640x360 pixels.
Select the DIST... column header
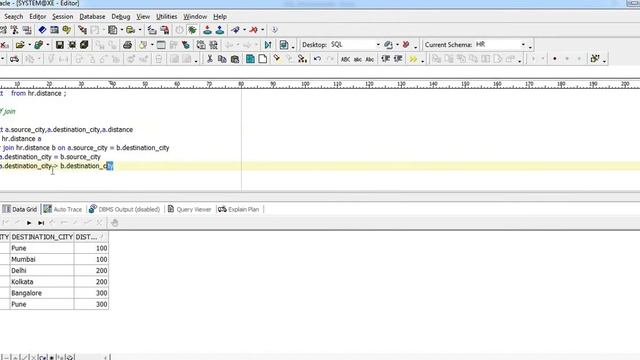pos(91,237)
